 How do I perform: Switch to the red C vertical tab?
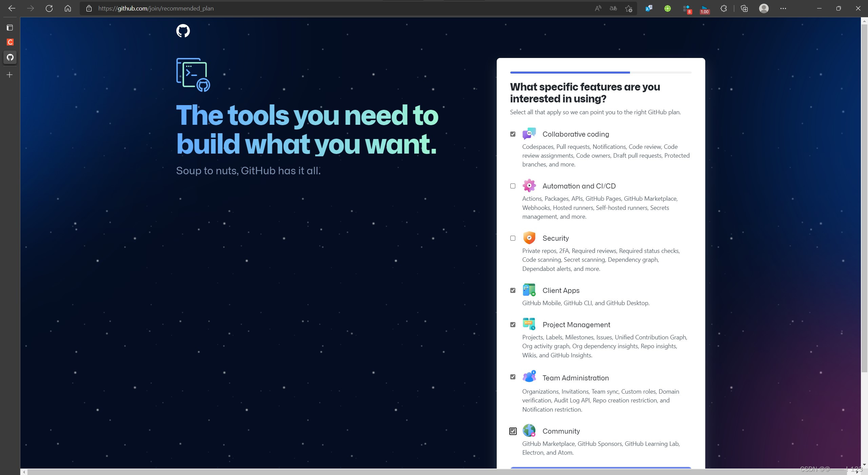pos(10,42)
